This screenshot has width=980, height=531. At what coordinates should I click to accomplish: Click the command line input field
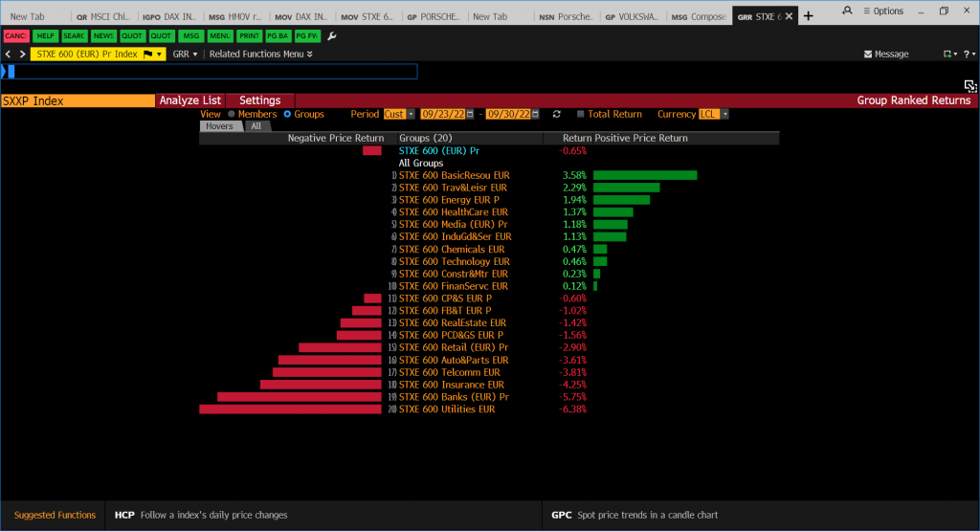tap(212, 72)
